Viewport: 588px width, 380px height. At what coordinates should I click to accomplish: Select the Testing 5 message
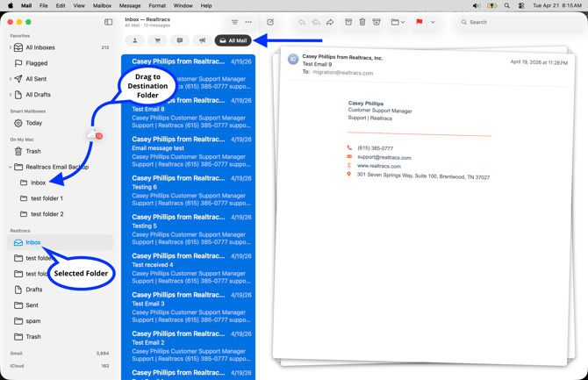coord(189,229)
